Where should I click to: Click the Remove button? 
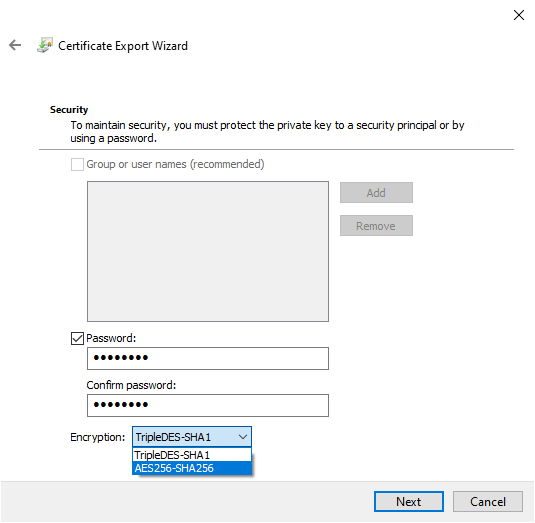click(x=376, y=226)
